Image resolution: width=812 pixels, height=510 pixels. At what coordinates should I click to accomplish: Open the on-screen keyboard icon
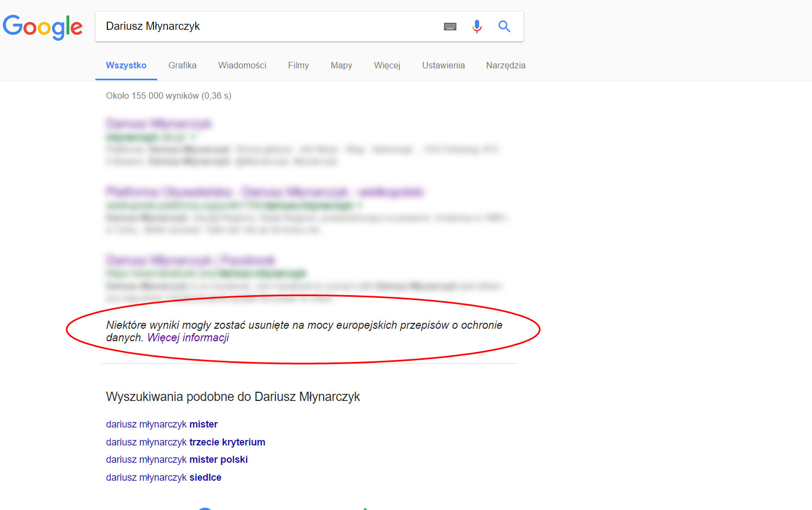click(x=450, y=27)
